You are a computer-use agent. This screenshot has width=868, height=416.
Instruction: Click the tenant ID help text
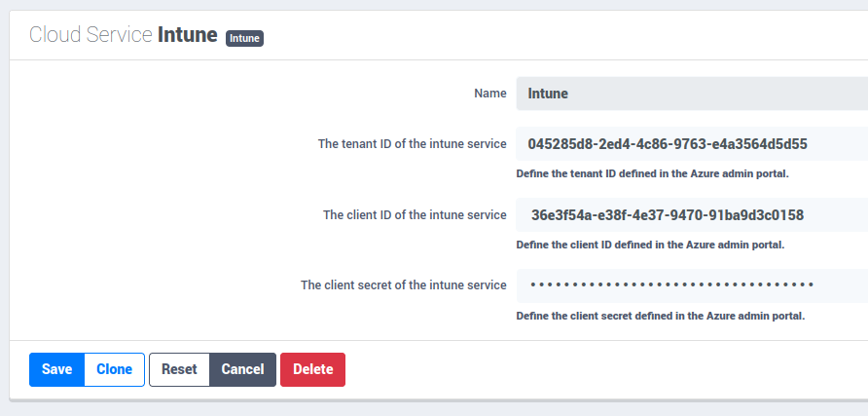(651, 174)
